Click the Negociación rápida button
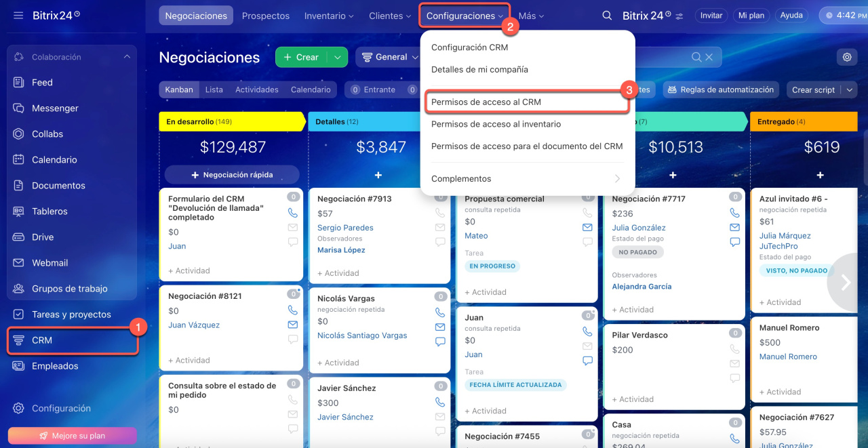 [232, 175]
